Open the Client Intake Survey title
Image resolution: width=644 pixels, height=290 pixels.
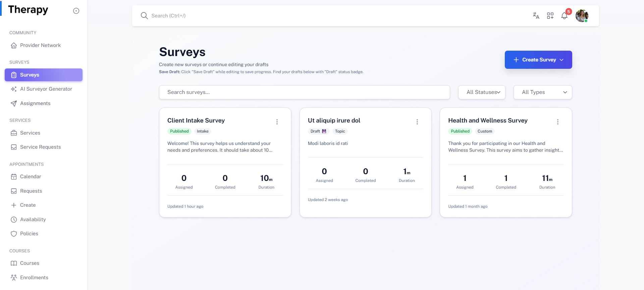coord(196,120)
